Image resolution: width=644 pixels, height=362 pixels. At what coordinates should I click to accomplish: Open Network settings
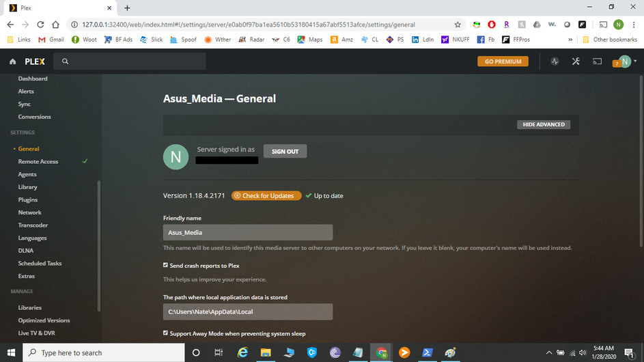tap(29, 212)
